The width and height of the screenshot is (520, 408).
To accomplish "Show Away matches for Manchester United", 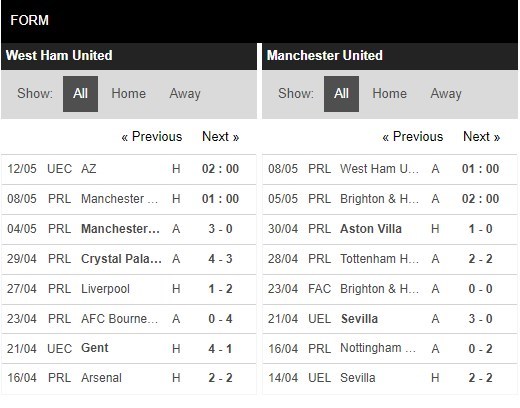I will [446, 93].
